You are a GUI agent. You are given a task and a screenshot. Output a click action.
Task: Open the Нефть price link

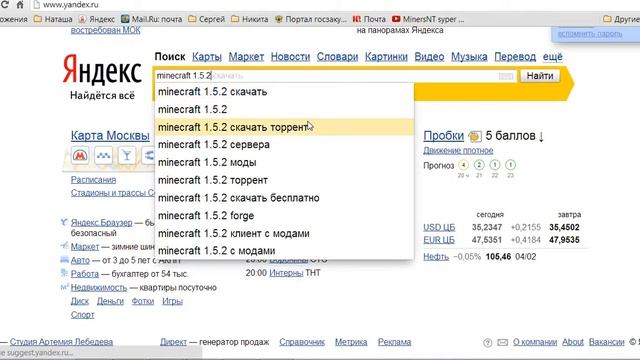point(436,257)
